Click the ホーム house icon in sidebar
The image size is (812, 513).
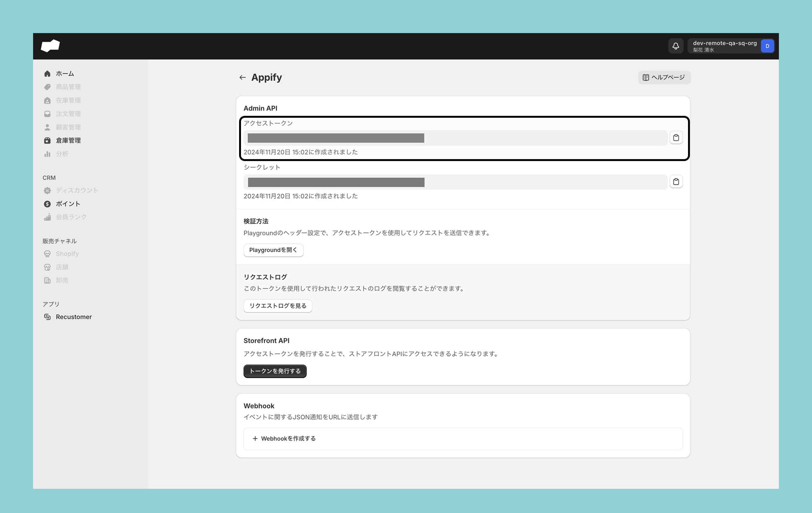[47, 74]
